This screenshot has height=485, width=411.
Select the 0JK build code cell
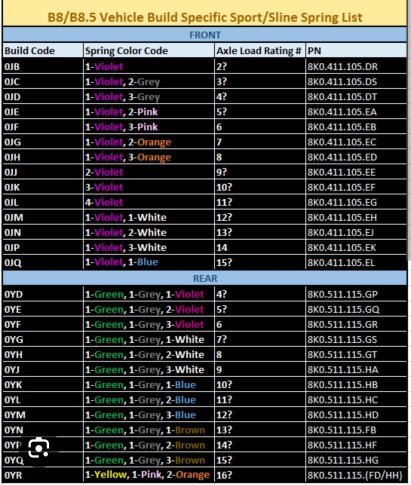coord(43,187)
